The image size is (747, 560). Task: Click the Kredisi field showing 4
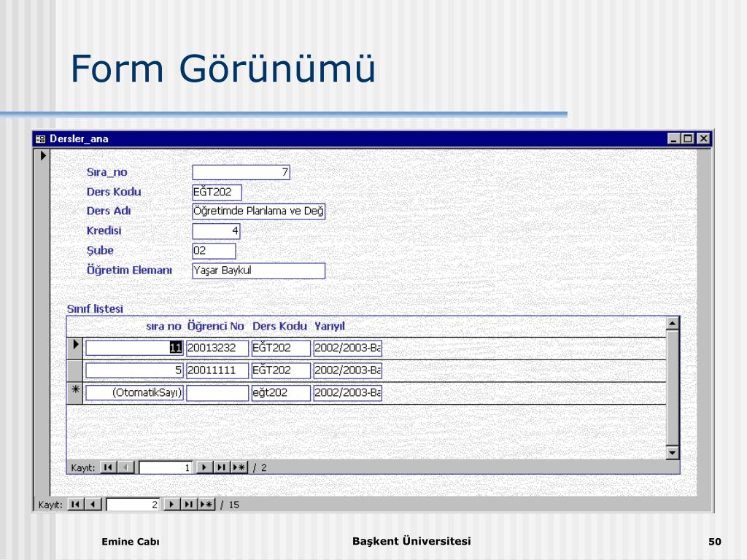pyautogui.click(x=216, y=231)
